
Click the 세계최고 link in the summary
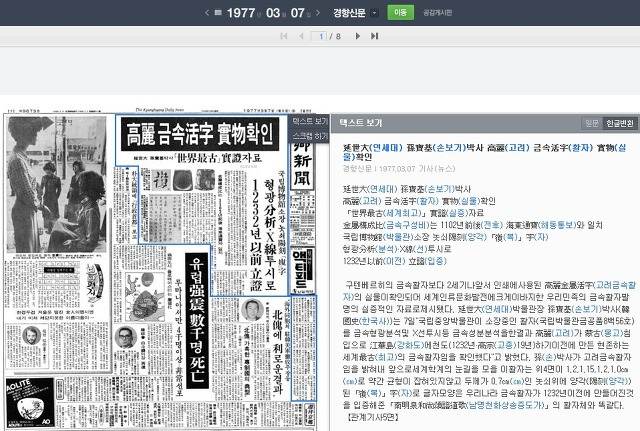click(402, 213)
